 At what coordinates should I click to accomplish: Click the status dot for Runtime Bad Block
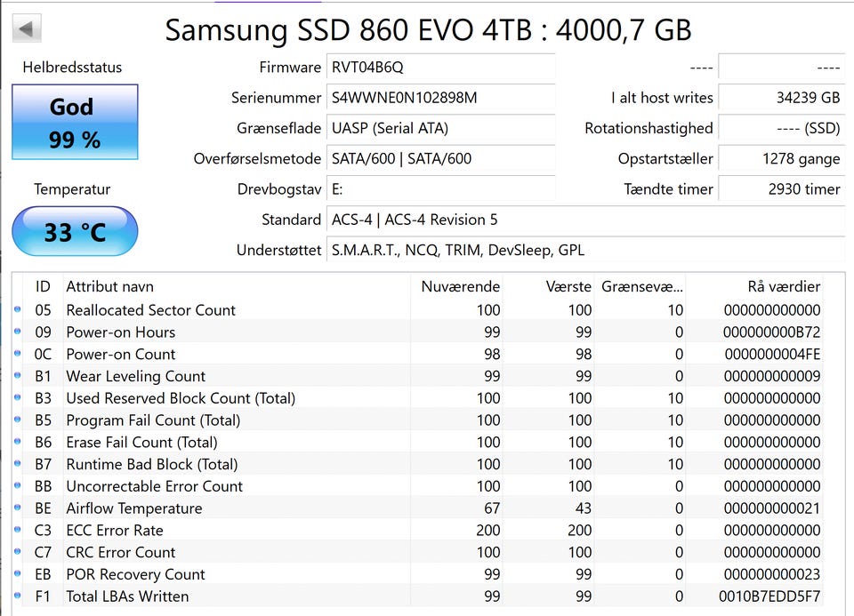tap(18, 463)
